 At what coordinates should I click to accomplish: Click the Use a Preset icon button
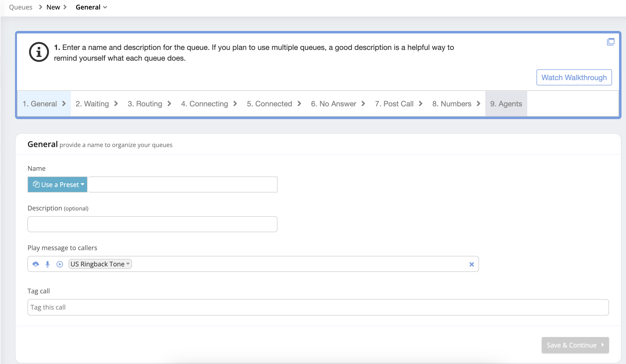36,184
